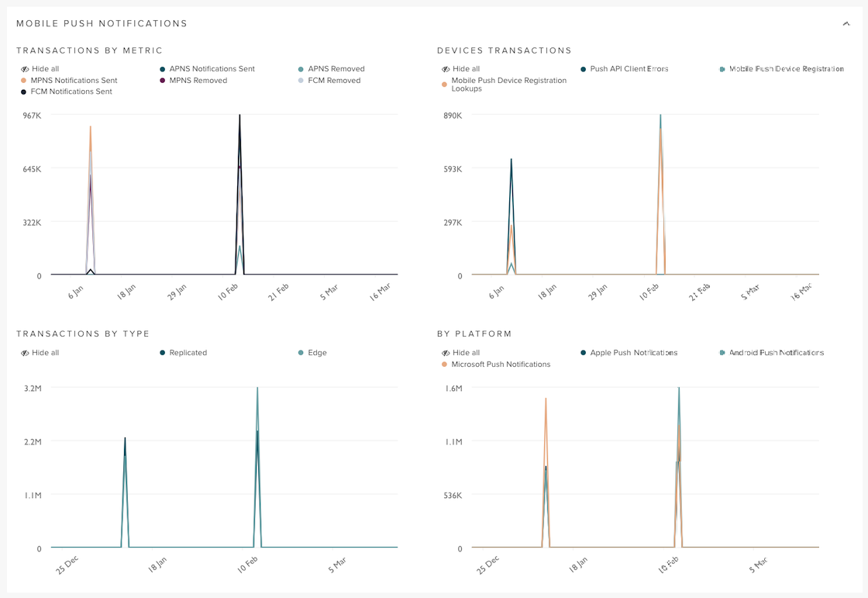Image resolution: width=868 pixels, height=598 pixels.
Task: Toggle the Edge legend series
Action: click(x=312, y=352)
